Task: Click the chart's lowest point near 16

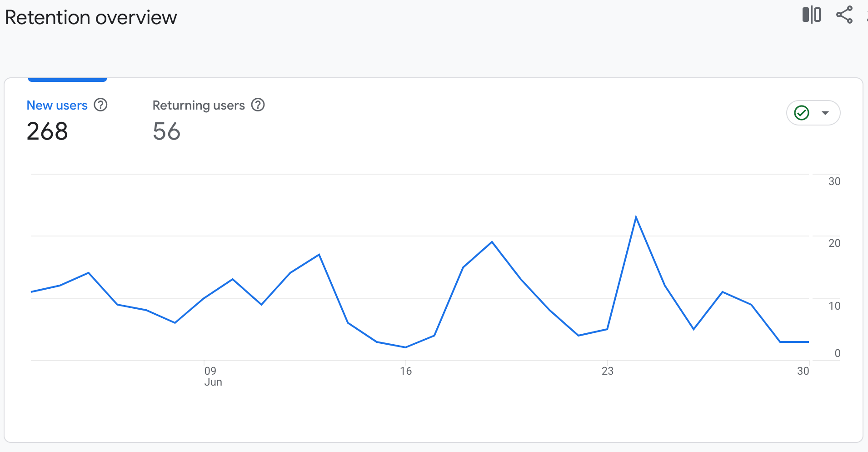Action: click(405, 347)
